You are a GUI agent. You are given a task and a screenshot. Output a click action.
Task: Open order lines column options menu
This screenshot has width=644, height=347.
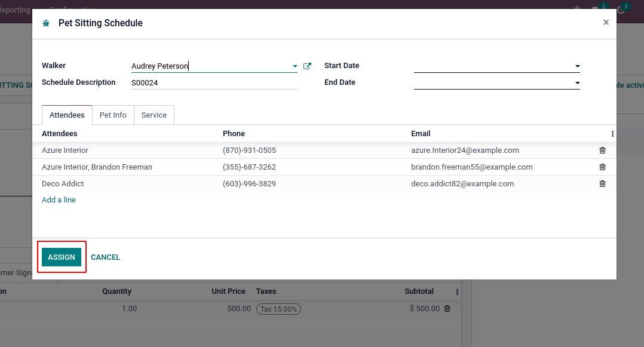click(x=458, y=292)
